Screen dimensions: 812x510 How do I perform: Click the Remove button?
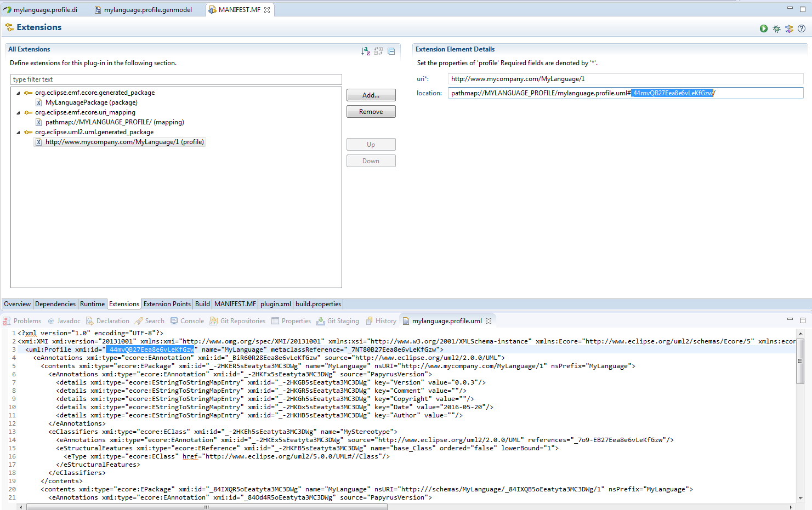coord(371,112)
